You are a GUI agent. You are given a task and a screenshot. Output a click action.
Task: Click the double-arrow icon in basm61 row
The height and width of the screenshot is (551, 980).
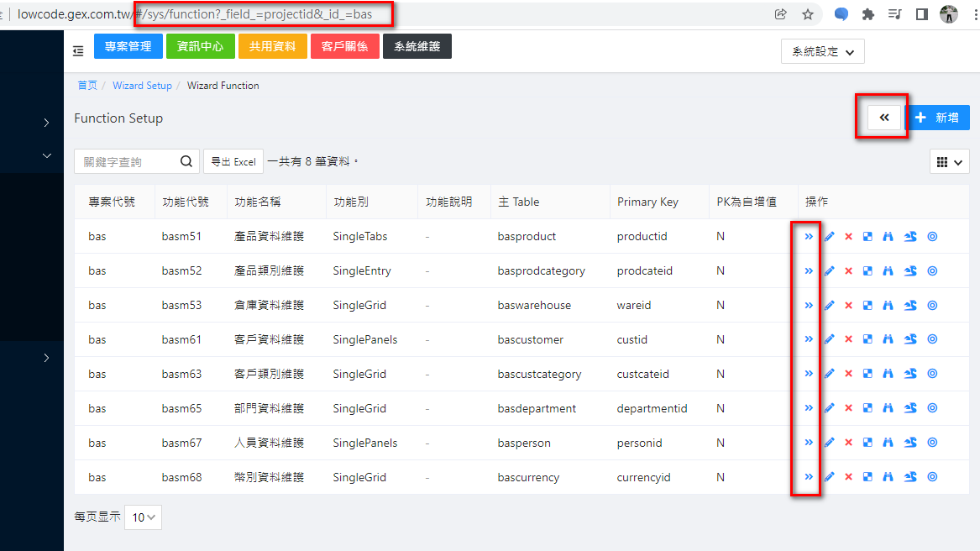(x=809, y=339)
